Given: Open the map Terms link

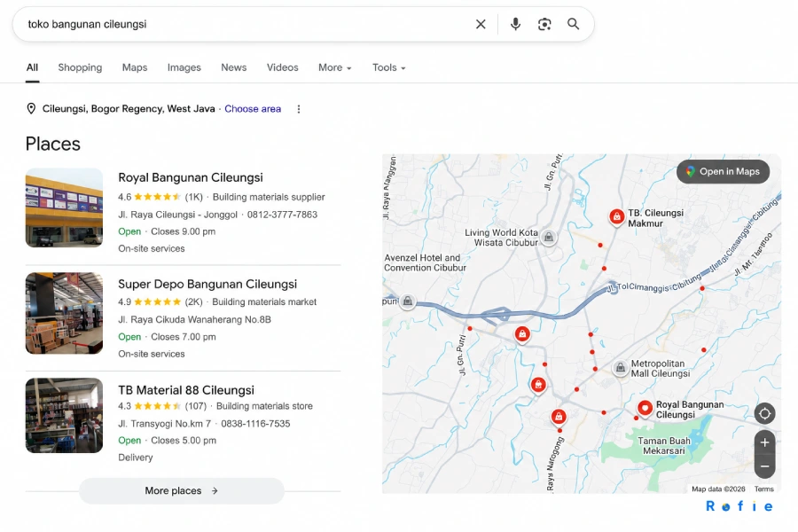Looking at the screenshot, I should click(764, 489).
